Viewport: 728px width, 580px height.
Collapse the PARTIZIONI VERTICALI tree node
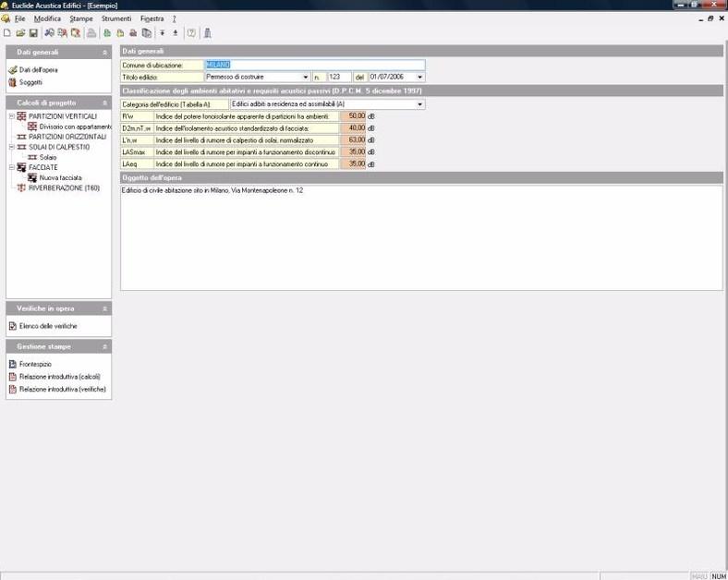11,116
